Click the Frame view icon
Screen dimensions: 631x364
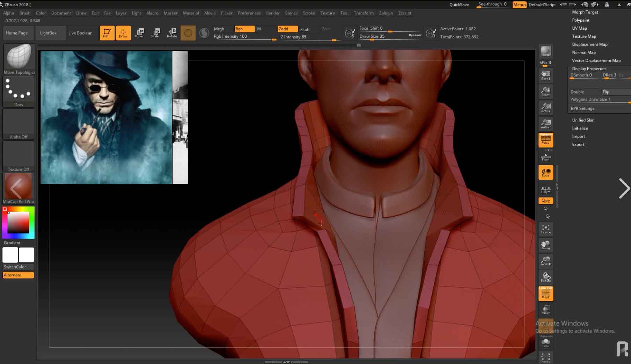[x=545, y=229]
